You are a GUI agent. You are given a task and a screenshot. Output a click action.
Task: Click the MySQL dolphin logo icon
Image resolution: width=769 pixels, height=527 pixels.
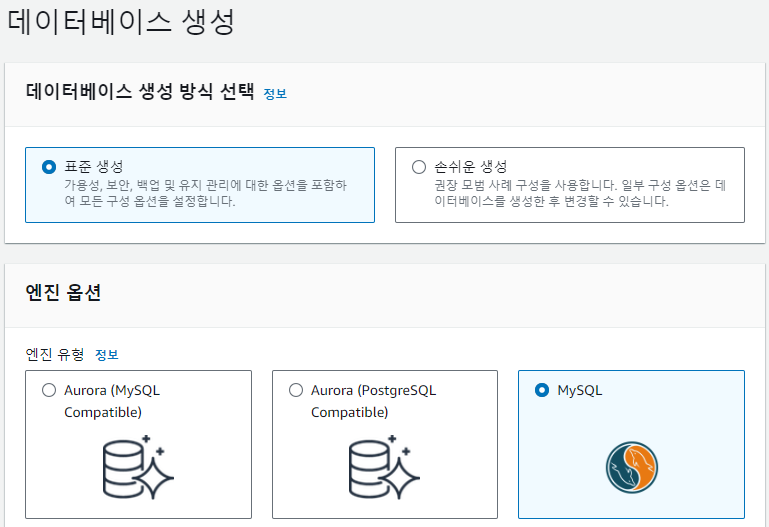point(631,467)
